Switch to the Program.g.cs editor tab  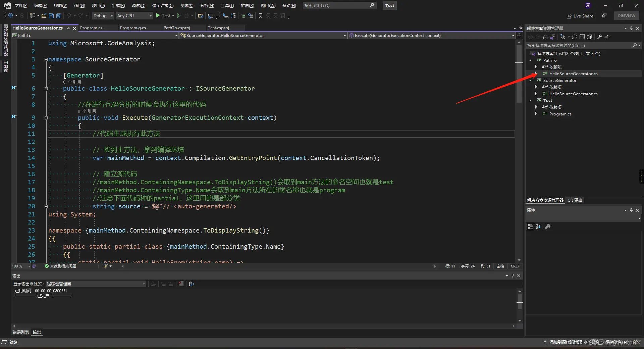click(133, 28)
